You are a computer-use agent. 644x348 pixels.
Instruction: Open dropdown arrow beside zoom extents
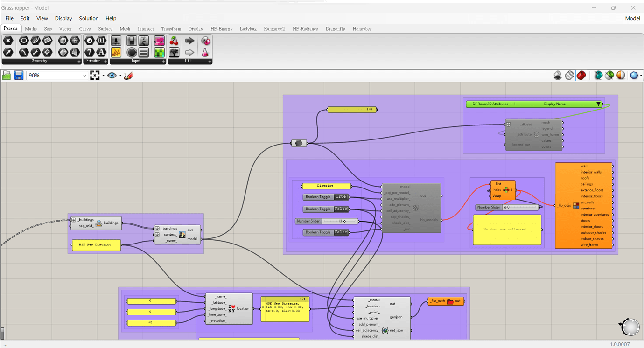click(103, 76)
